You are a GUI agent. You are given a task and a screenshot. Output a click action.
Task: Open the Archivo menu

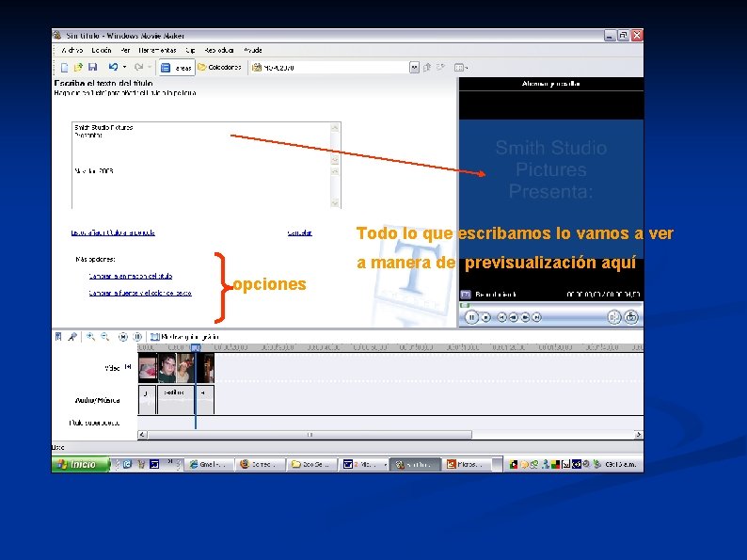click(72, 50)
